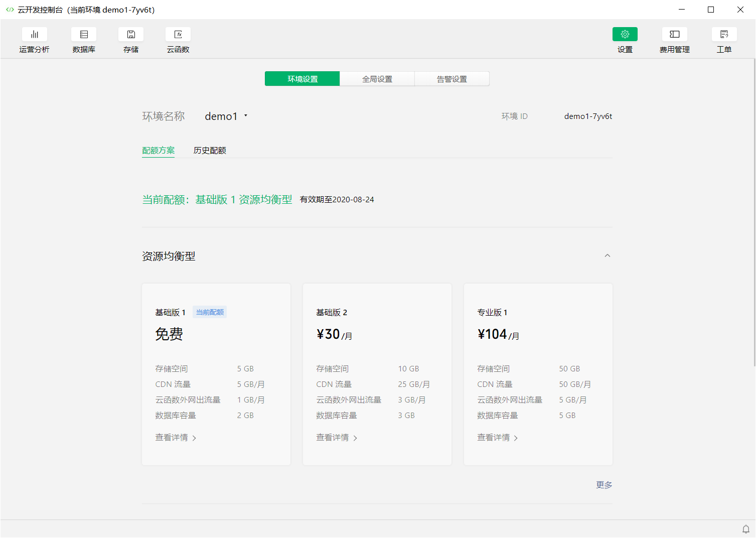756x538 pixels.
Task: Click the 更多 link
Action: (604, 485)
